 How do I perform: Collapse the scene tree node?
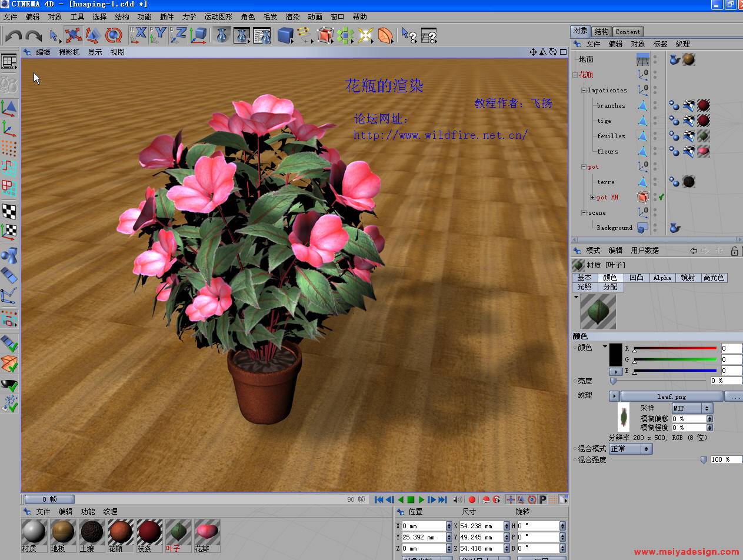584,212
